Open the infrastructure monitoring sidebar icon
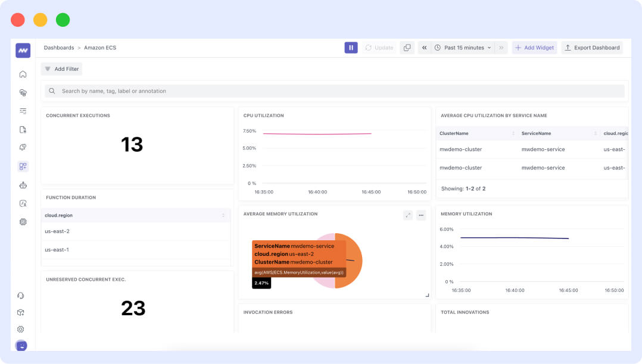 pos(23,93)
